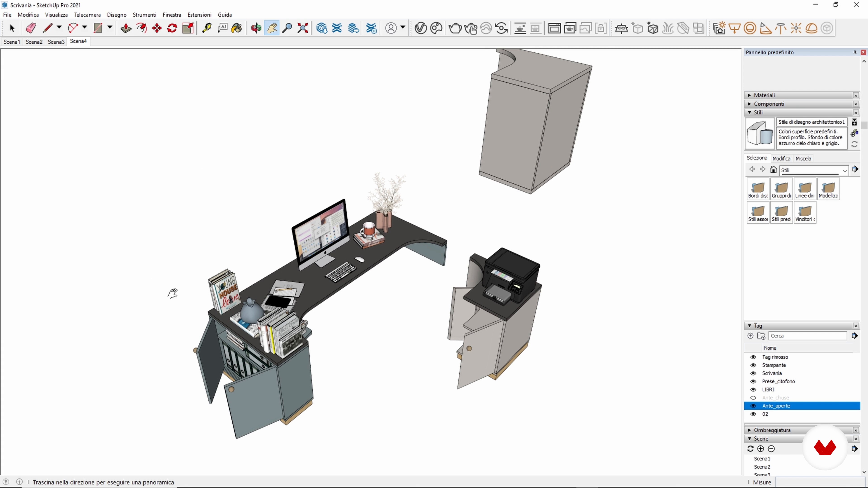Open the account profile dropdown arrow

pyautogui.click(x=403, y=27)
